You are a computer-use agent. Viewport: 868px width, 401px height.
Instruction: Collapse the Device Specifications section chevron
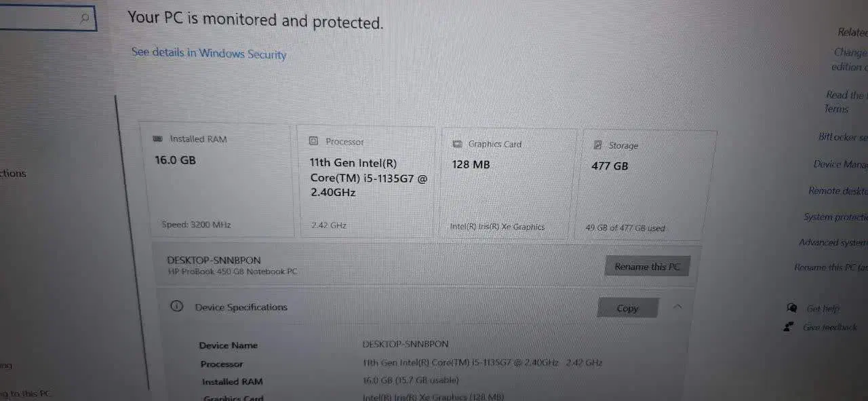677,307
